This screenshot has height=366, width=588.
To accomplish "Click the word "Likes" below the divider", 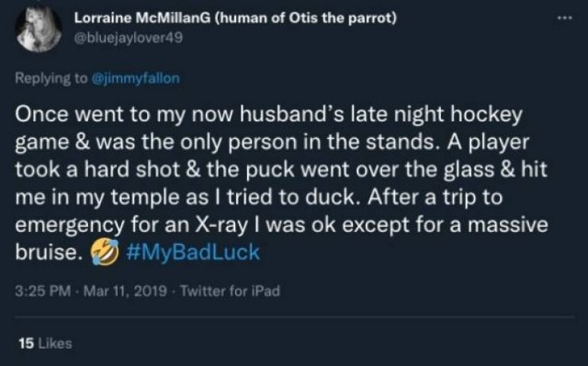I will tap(55, 343).
